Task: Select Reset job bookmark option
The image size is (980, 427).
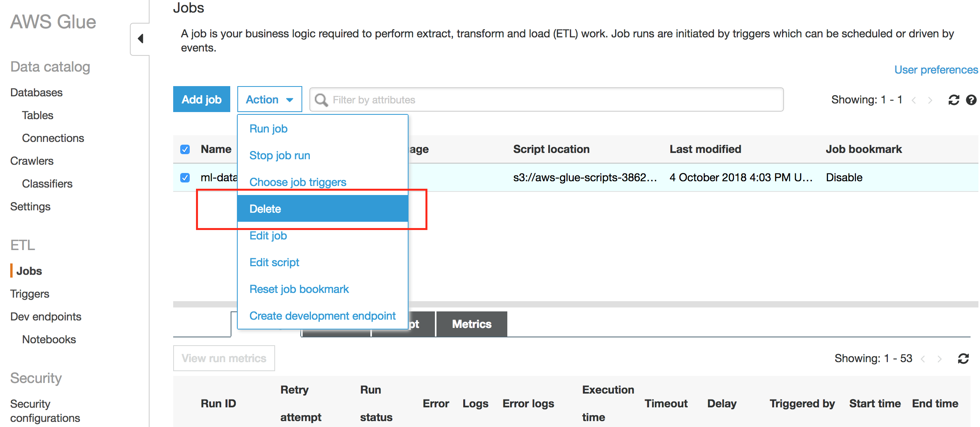Action: [x=299, y=289]
